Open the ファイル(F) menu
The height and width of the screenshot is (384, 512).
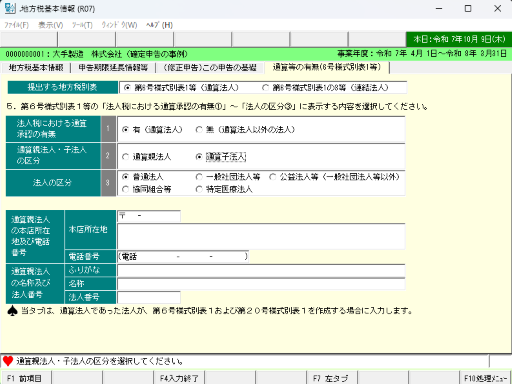[16, 25]
